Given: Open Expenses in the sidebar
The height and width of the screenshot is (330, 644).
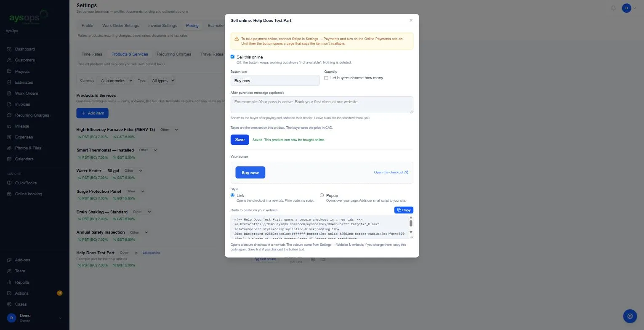Looking at the screenshot, I should 24,137.
